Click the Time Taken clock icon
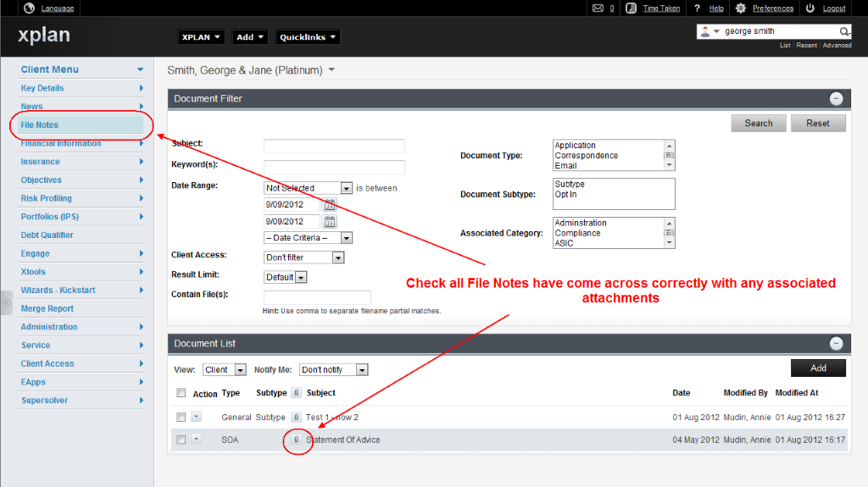The width and height of the screenshot is (868, 487). tap(631, 8)
